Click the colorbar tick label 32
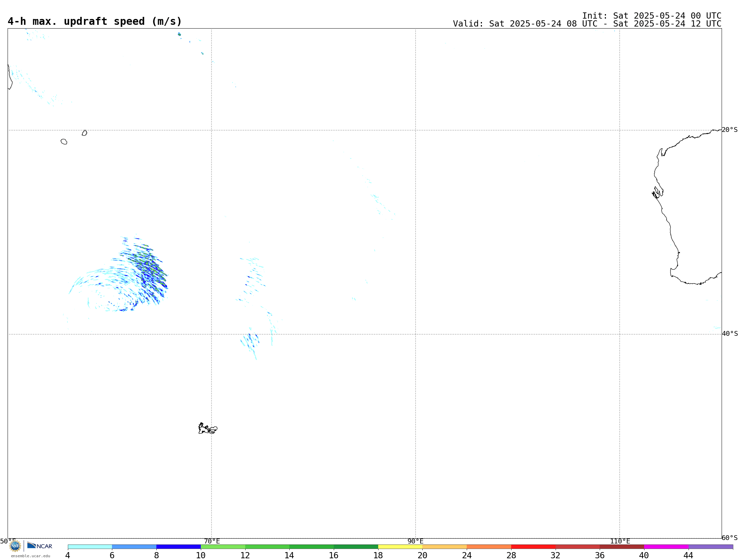This screenshot has width=744, height=560. [x=555, y=556]
